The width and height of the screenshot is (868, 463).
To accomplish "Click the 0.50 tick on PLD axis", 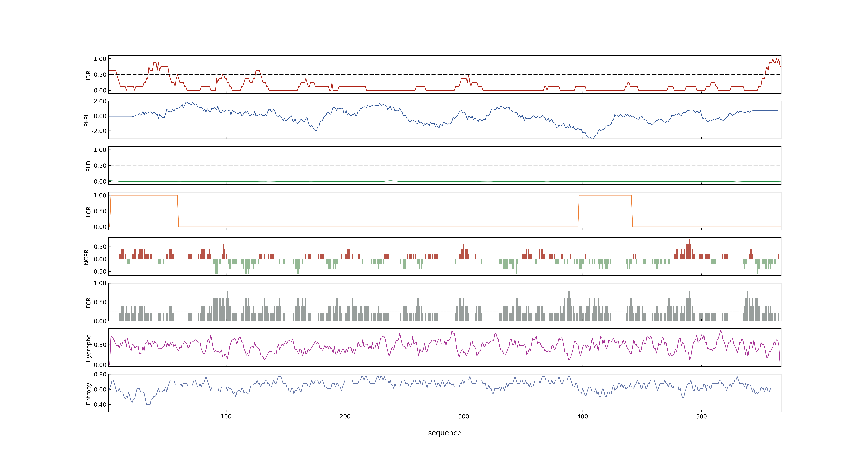I will 100,165.
